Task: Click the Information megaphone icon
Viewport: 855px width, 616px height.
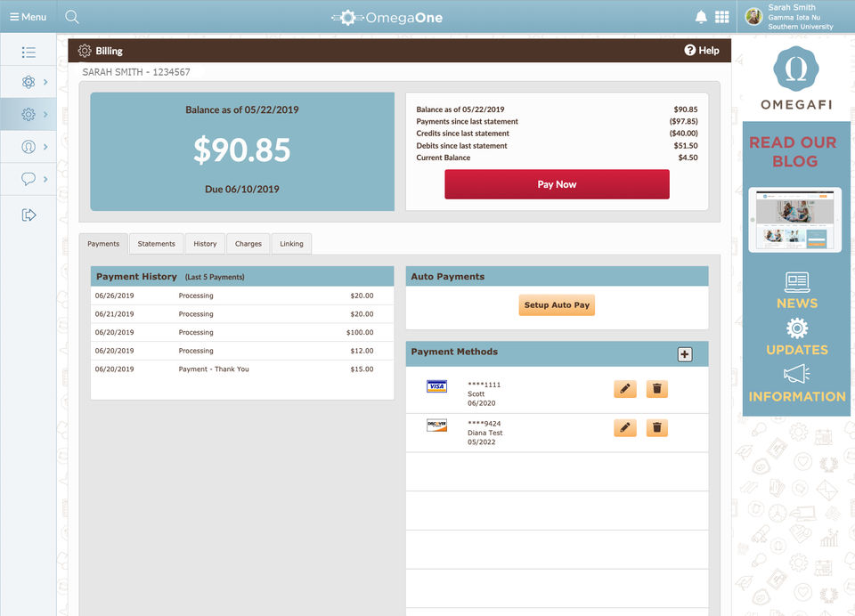Action: click(796, 374)
